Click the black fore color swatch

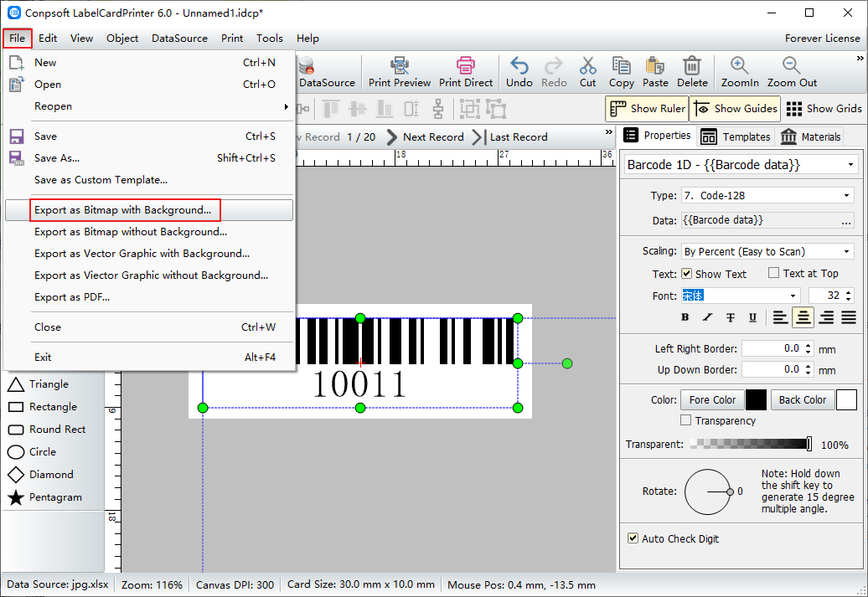(756, 399)
